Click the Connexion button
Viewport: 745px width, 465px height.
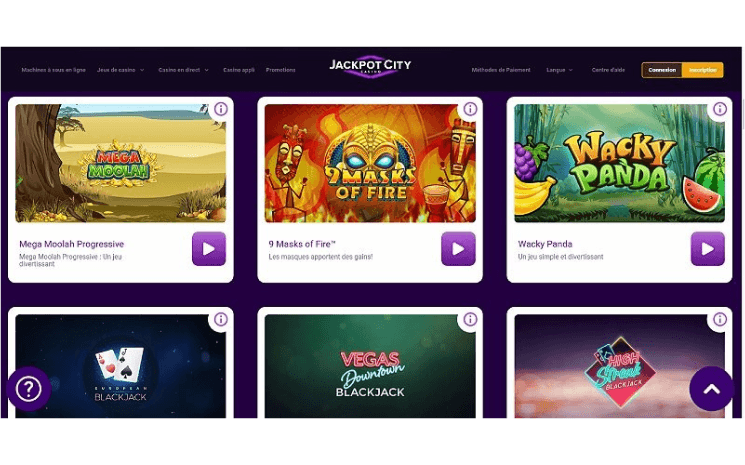[x=662, y=70]
